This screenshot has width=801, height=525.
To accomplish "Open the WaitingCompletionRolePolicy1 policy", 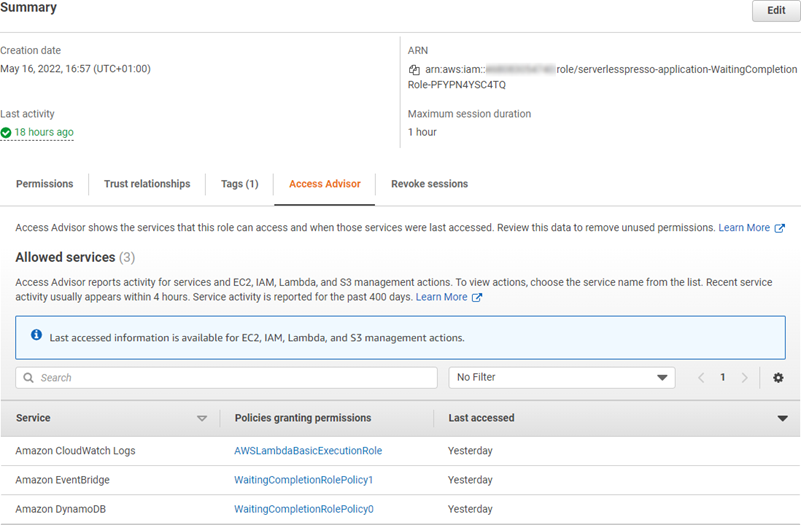I will [303, 480].
